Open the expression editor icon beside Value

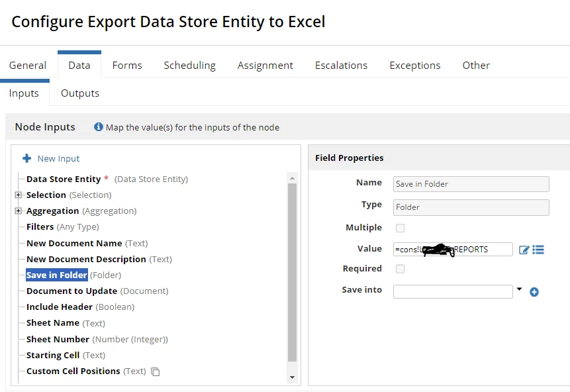tap(524, 250)
